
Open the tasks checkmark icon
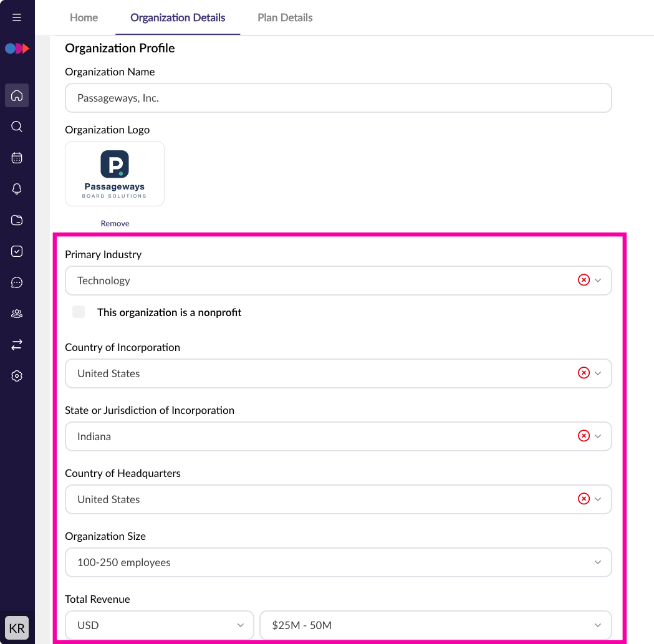[17, 251]
